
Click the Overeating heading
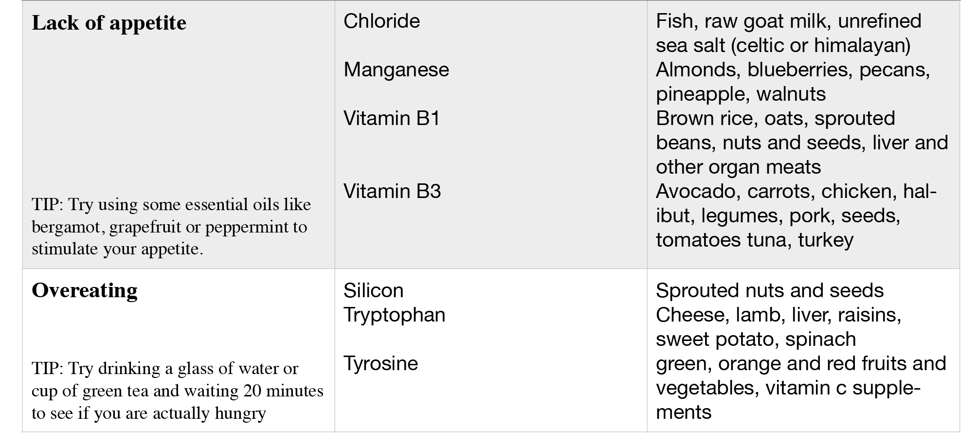click(85, 290)
